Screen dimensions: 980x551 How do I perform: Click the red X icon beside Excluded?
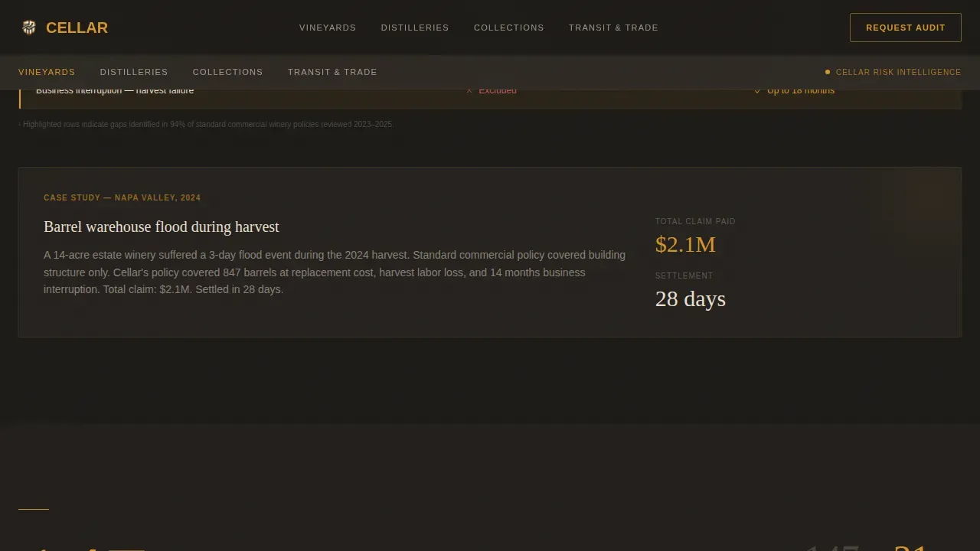469,90
